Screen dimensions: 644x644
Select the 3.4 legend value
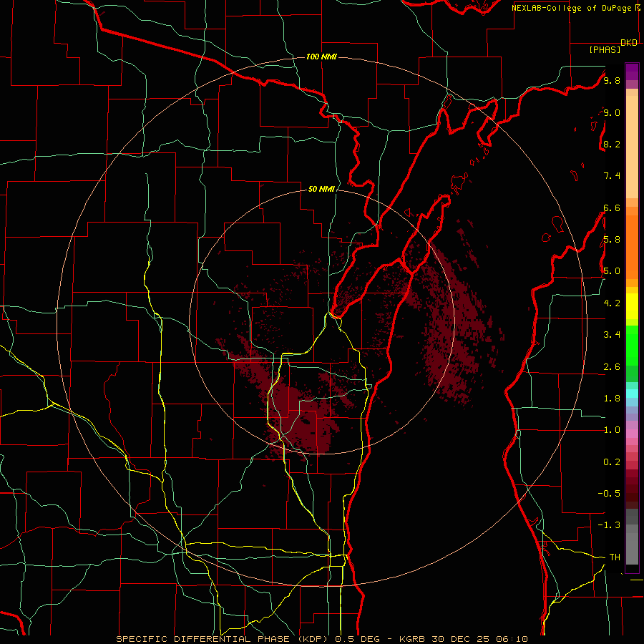pyautogui.click(x=612, y=335)
